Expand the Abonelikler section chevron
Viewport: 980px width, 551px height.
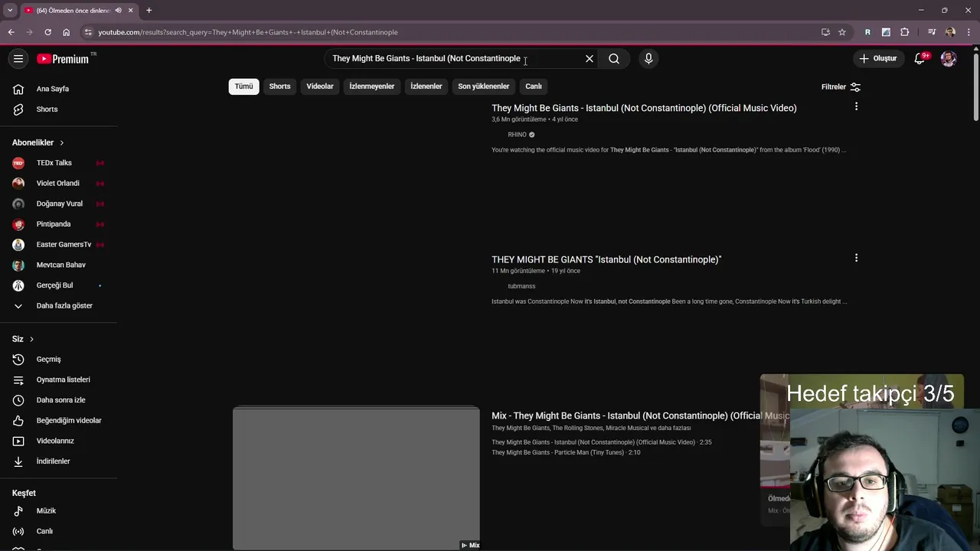[x=62, y=143]
